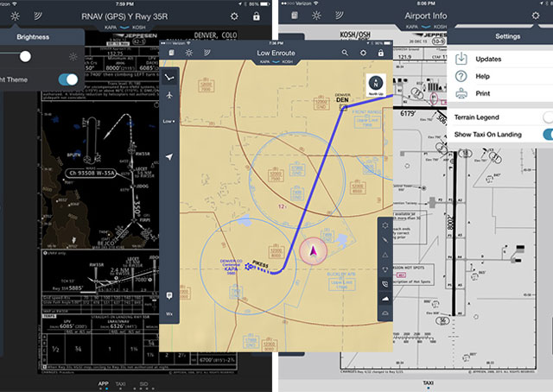Open settings gear on the Airport Info screen

click(x=536, y=16)
